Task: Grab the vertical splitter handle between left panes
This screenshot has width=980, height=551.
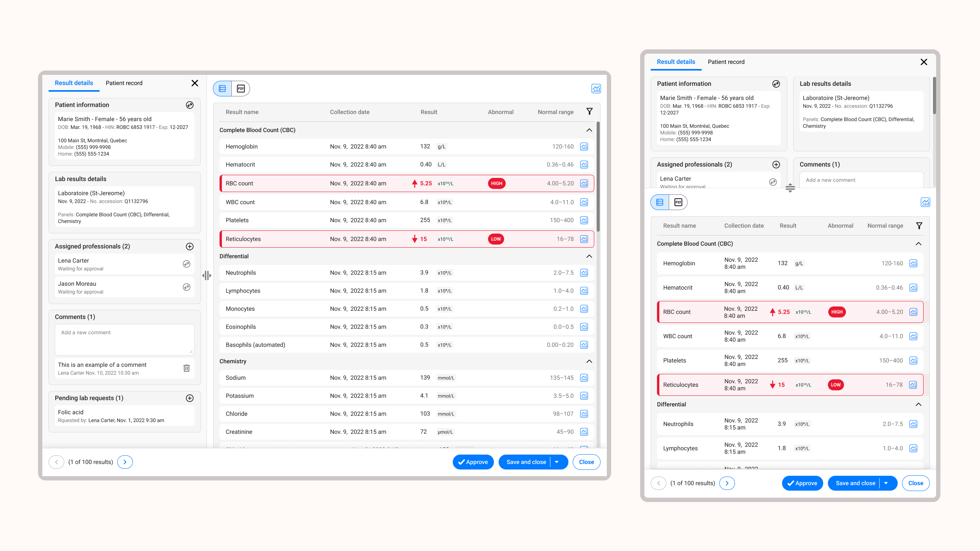Action: click(x=207, y=275)
